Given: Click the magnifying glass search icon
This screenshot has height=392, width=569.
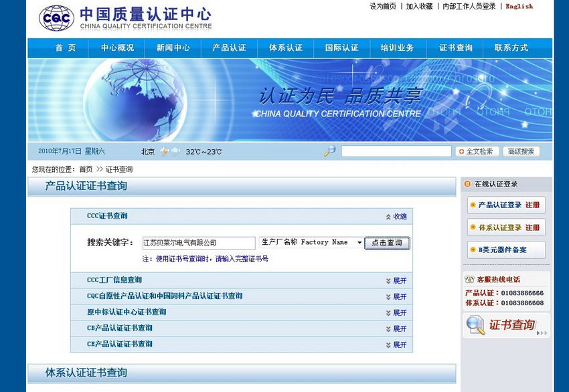Looking at the screenshot, I should [x=329, y=151].
